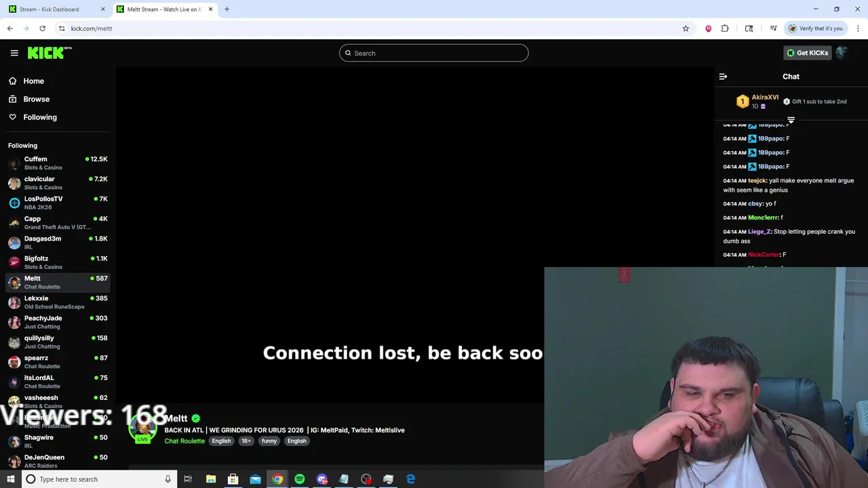Expand the chat leaderboard chevron
Viewport: 868px width, 488px height.
[x=791, y=120]
